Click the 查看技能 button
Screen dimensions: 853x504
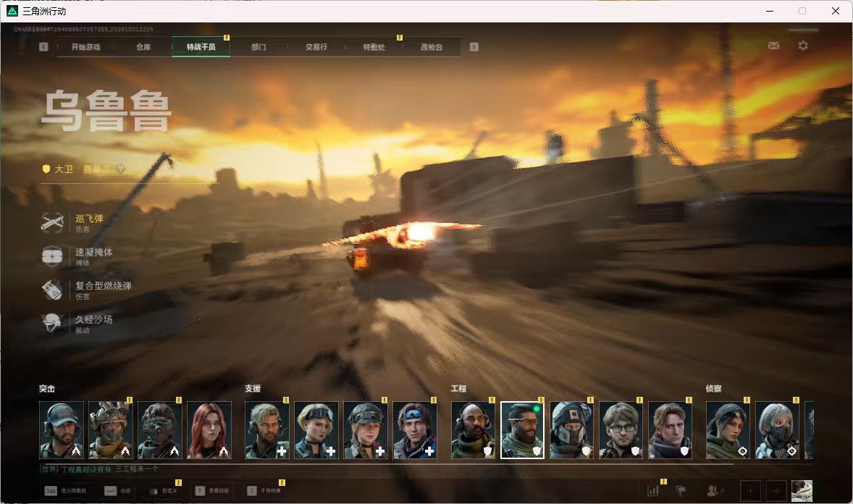point(212,491)
